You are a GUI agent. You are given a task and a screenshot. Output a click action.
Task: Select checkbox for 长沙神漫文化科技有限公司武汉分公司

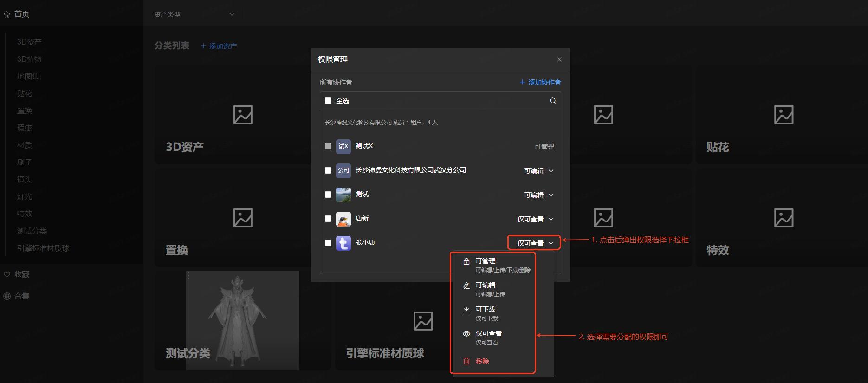click(328, 170)
